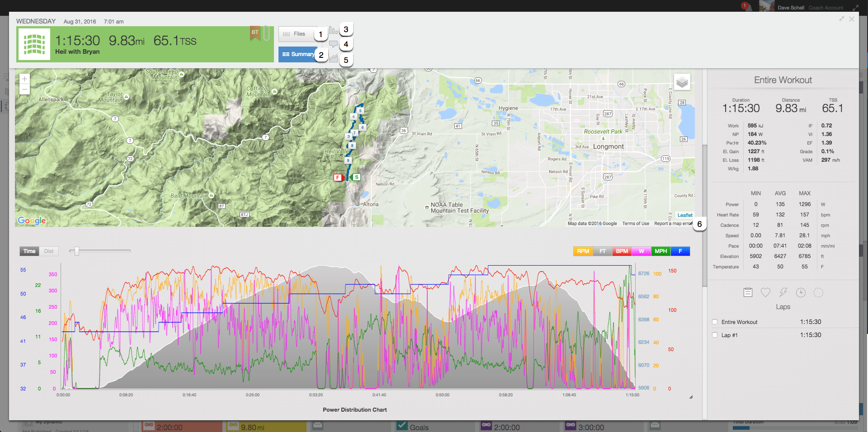This screenshot has width=868, height=432.
Task: Click the green S start marker on map
Action: click(x=356, y=177)
